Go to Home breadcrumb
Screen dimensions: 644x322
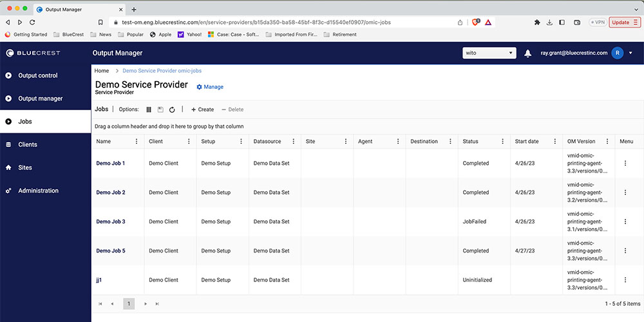pyautogui.click(x=102, y=71)
